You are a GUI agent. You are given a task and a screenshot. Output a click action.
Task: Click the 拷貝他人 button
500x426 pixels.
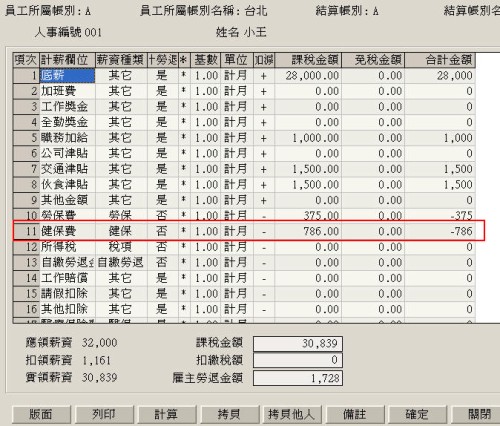pyautogui.click(x=292, y=415)
